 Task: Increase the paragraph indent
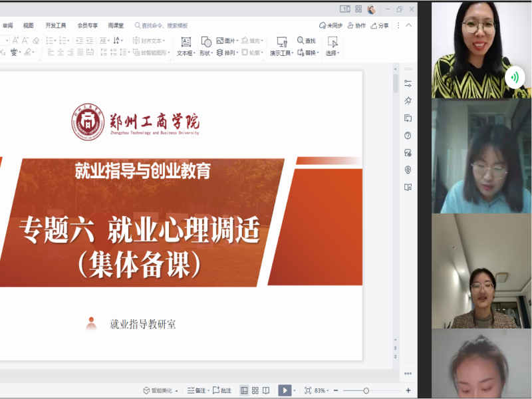tap(90, 41)
